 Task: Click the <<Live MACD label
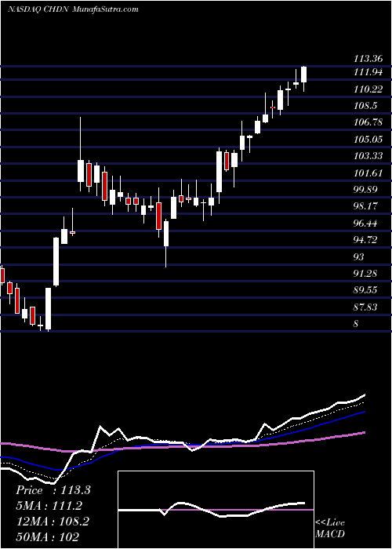(x=330, y=528)
